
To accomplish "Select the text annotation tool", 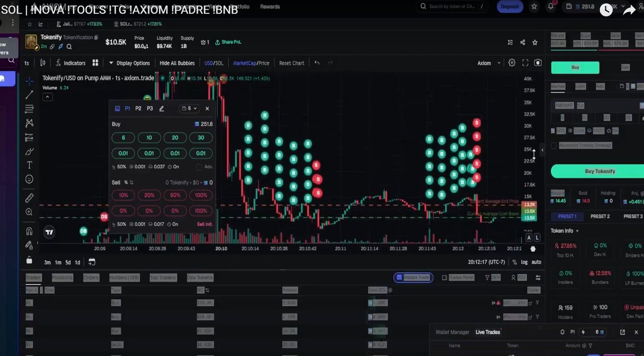I will coord(30,165).
